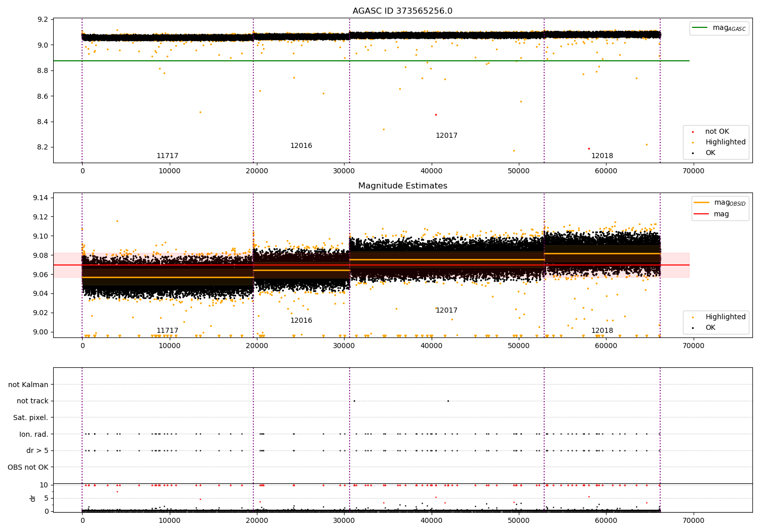Click the red not-OK data point near 8.45 magnitude
This screenshot has width=760, height=532.
pyautogui.click(x=436, y=115)
